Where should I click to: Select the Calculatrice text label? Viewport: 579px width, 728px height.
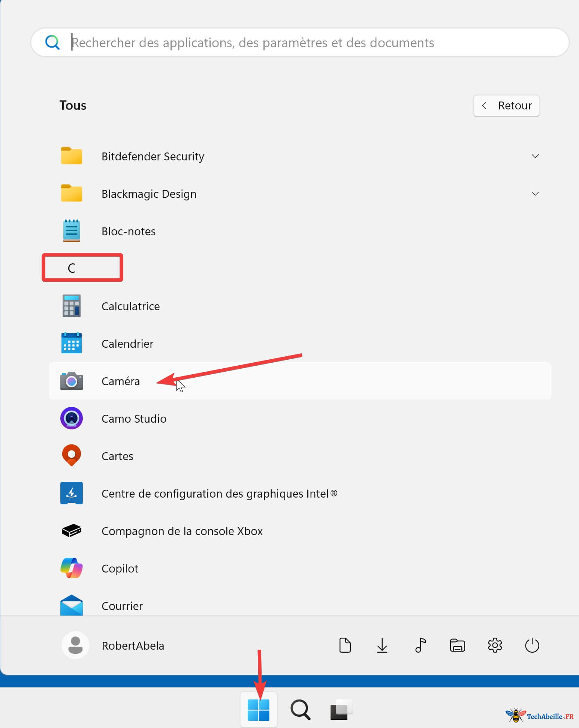(130, 306)
